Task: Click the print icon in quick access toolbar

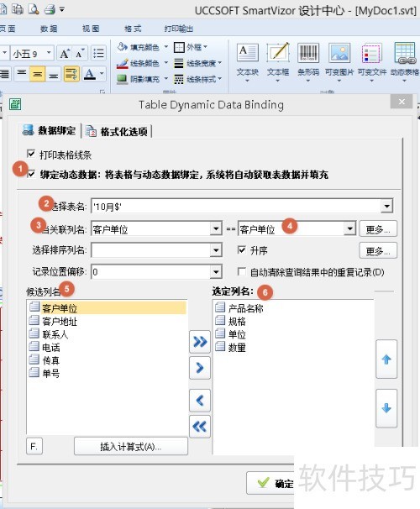Action: coord(50,9)
